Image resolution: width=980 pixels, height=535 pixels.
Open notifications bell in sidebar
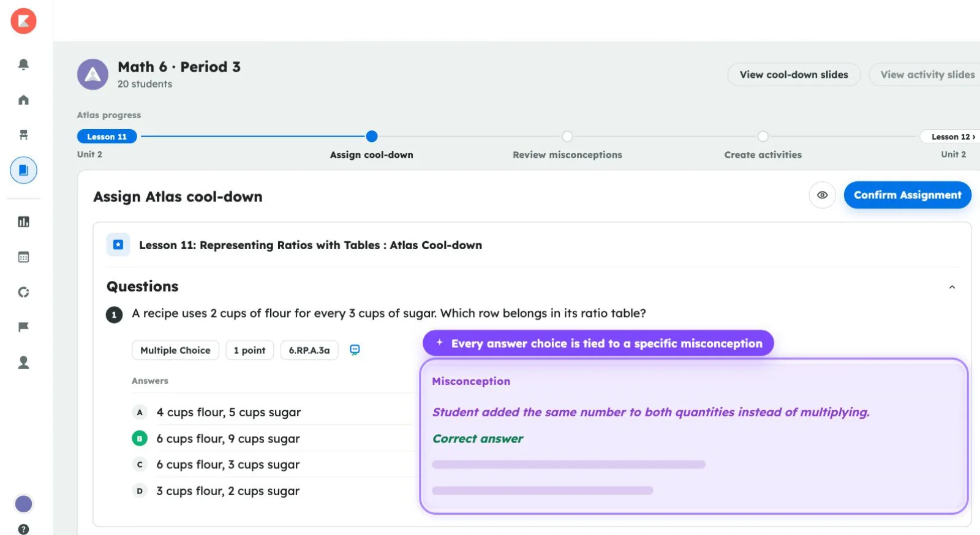[23, 64]
